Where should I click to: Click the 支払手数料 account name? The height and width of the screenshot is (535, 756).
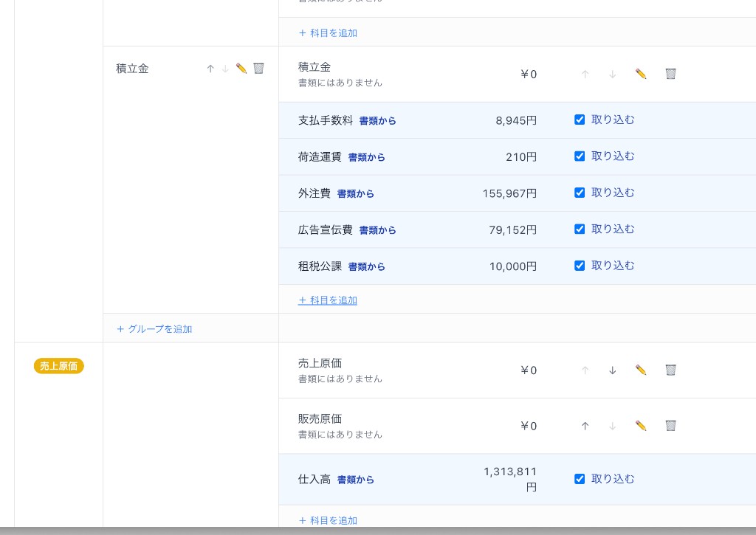coord(326,120)
